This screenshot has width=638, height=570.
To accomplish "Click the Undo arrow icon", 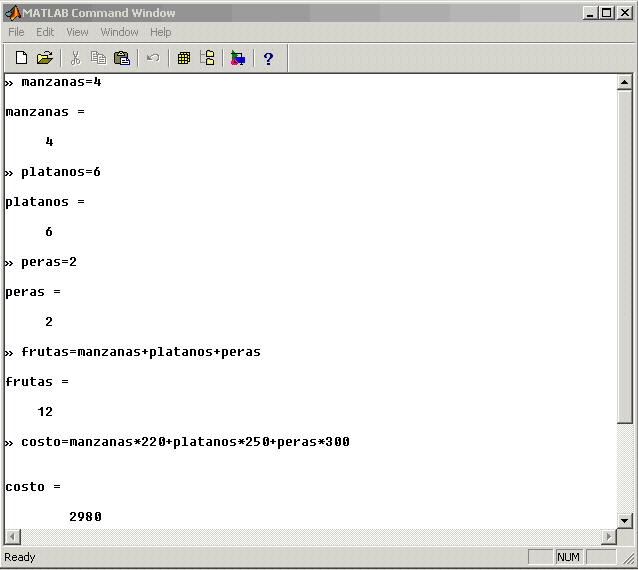I will pyautogui.click(x=153, y=58).
